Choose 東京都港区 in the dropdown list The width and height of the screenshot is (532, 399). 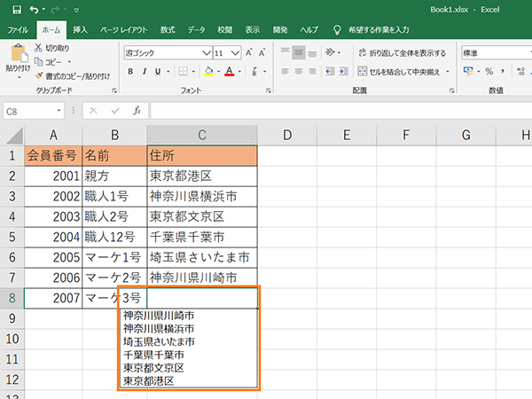[149, 381]
